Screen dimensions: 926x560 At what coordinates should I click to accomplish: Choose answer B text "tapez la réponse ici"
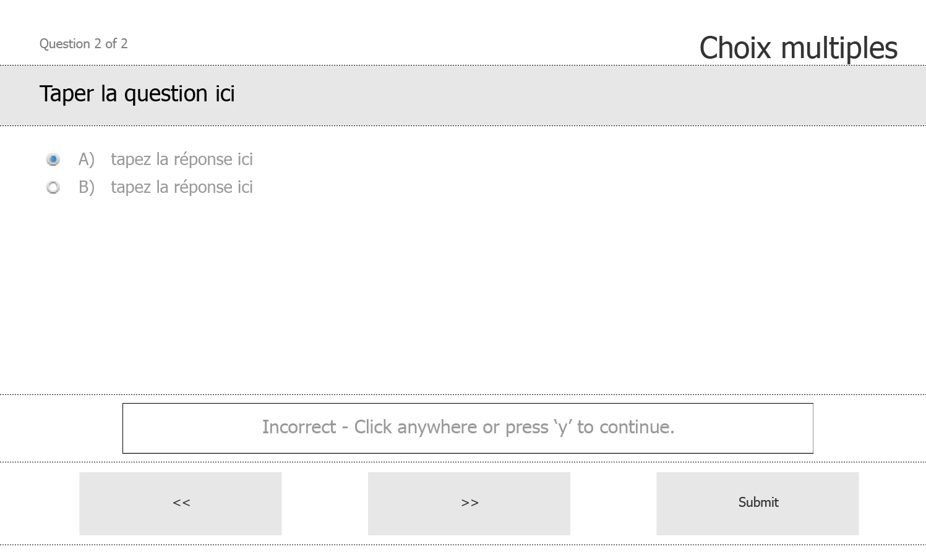[182, 187]
